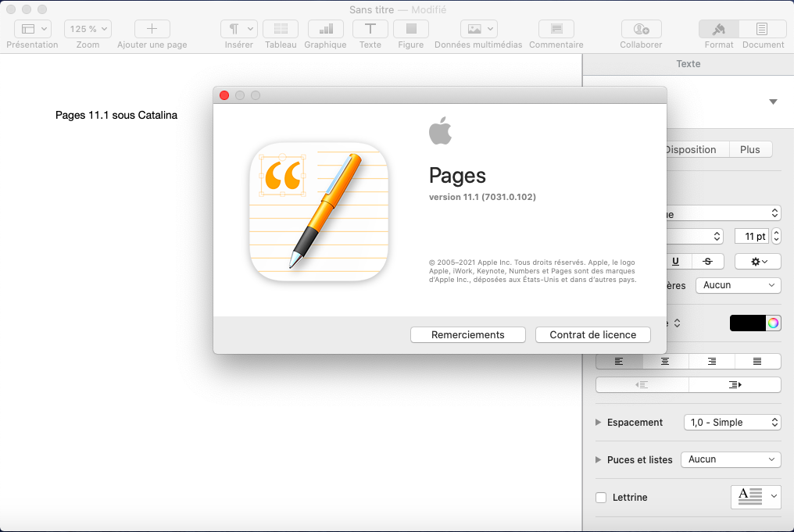Click the Graphique chart icon
Viewport: 794px width, 532px height.
point(326,29)
